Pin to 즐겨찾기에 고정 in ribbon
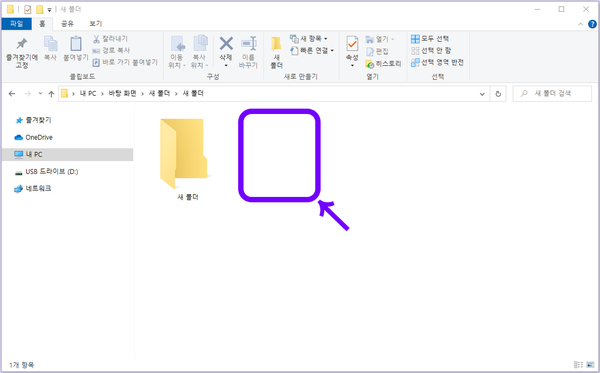Viewport: 600px width, 373px height. [x=22, y=52]
